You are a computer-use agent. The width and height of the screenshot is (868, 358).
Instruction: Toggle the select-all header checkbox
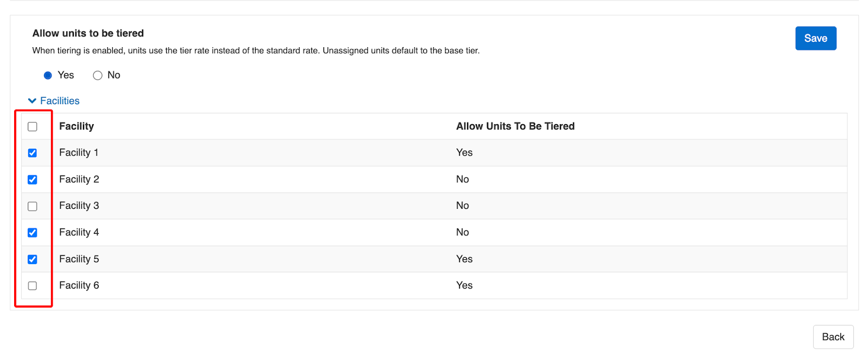(x=33, y=126)
